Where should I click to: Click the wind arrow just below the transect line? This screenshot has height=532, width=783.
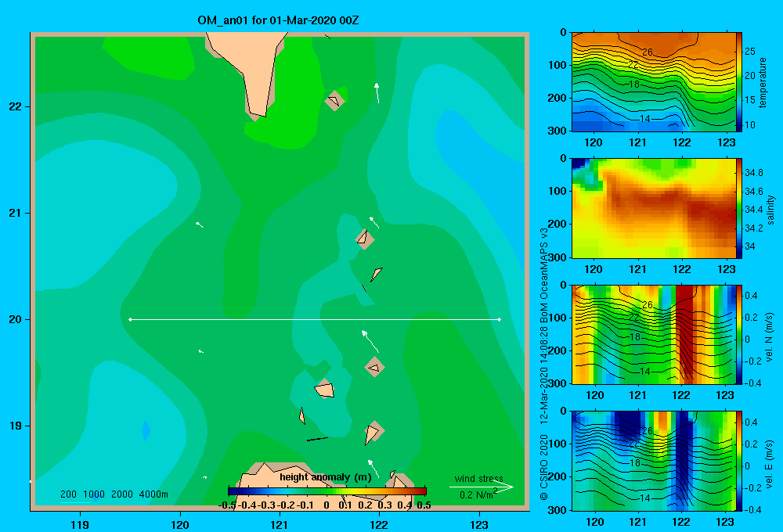[370, 341]
